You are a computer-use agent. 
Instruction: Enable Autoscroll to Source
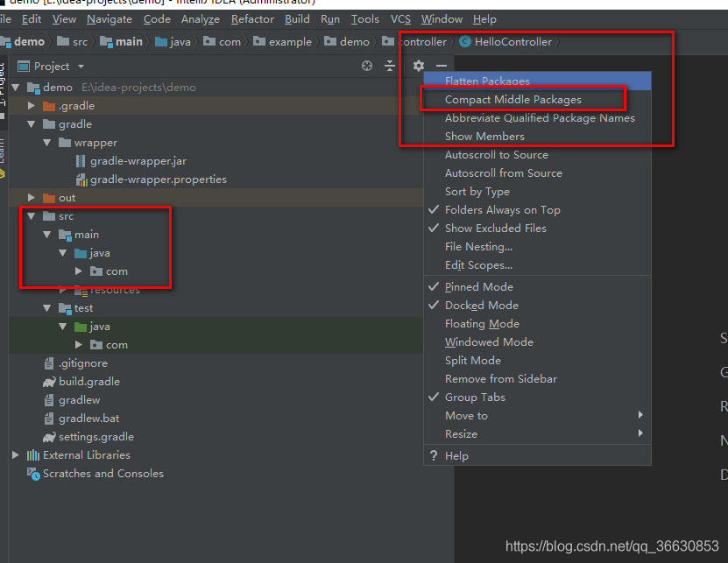click(x=538, y=155)
